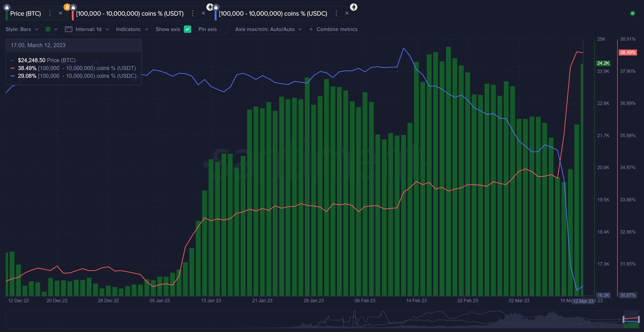The width and height of the screenshot is (644, 332).
Task: Open the Axis max/min: Auto/Auto dropdown
Action: [x=269, y=29]
